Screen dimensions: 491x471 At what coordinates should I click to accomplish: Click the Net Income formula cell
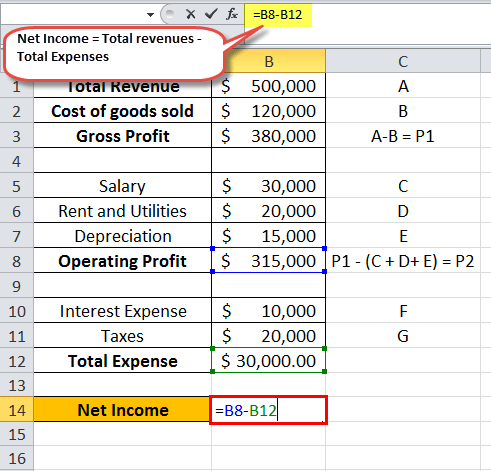click(269, 410)
